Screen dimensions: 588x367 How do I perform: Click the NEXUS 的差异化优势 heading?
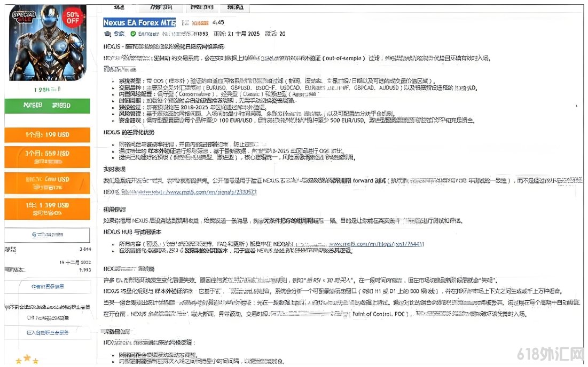click(129, 132)
